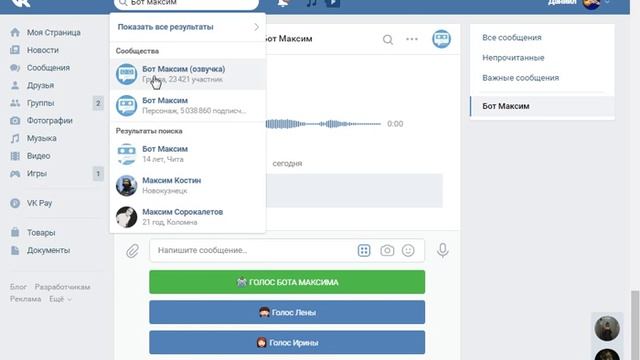Select the 'Непрочитанные' messages filter

point(513,58)
